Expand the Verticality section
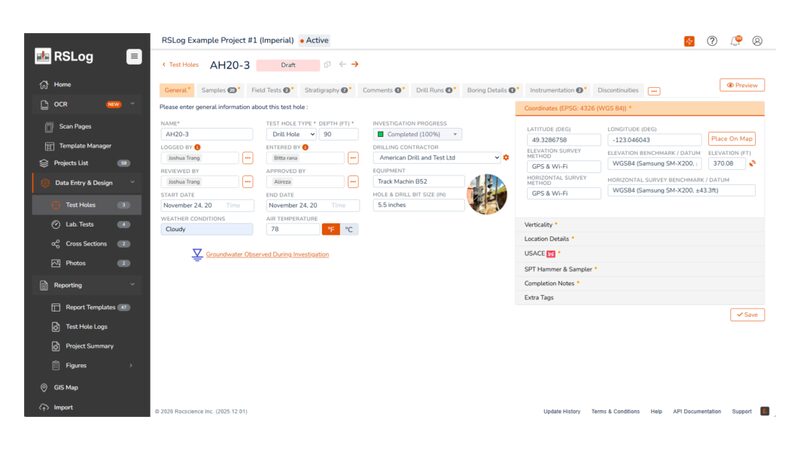The image size is (800, 450). click(640, 224)
